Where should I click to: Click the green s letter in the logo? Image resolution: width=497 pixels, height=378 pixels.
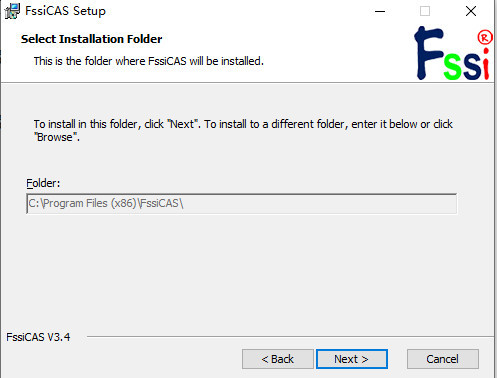point(452,67)
